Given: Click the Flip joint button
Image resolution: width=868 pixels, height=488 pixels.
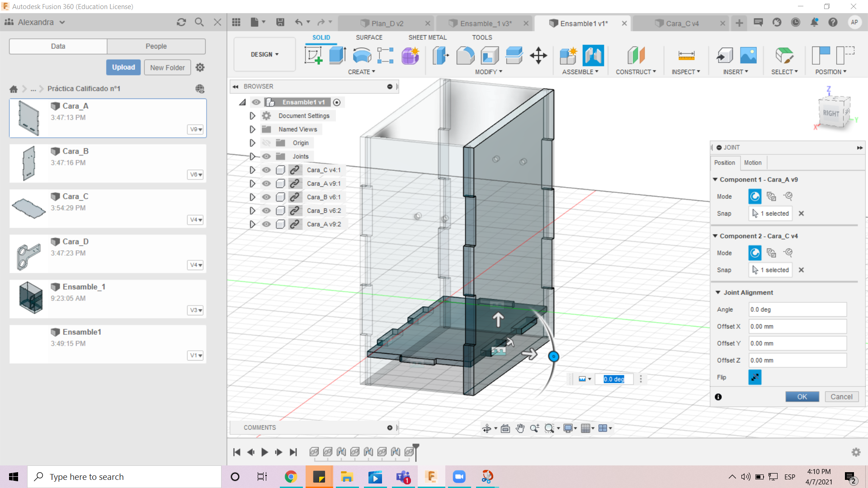Looking at the screenshot, I should tap(755, 377).
